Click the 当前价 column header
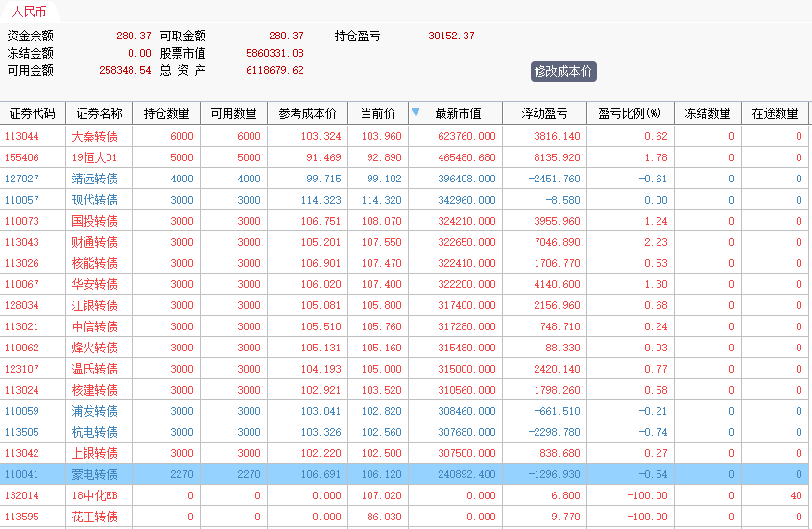Screen dimensions: 812x529 click(x=377, y=113)
